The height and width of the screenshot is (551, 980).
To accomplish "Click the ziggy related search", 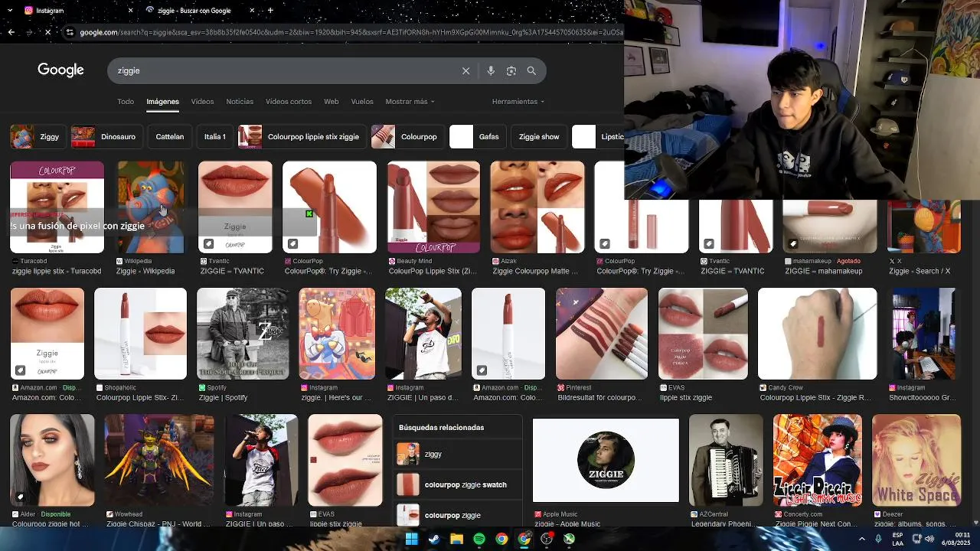I will 458,454.
